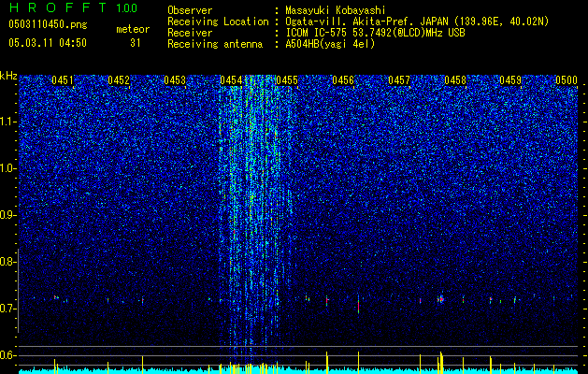Image resolution: width=588 pixels, height=374 pixels.
Task: Click time marker 0459
Action: pyautogui.click(x=510, y=80)
